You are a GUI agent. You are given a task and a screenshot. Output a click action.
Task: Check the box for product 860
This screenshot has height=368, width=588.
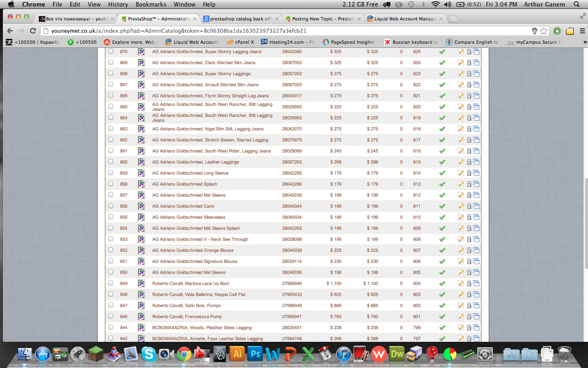click(111, 162)
